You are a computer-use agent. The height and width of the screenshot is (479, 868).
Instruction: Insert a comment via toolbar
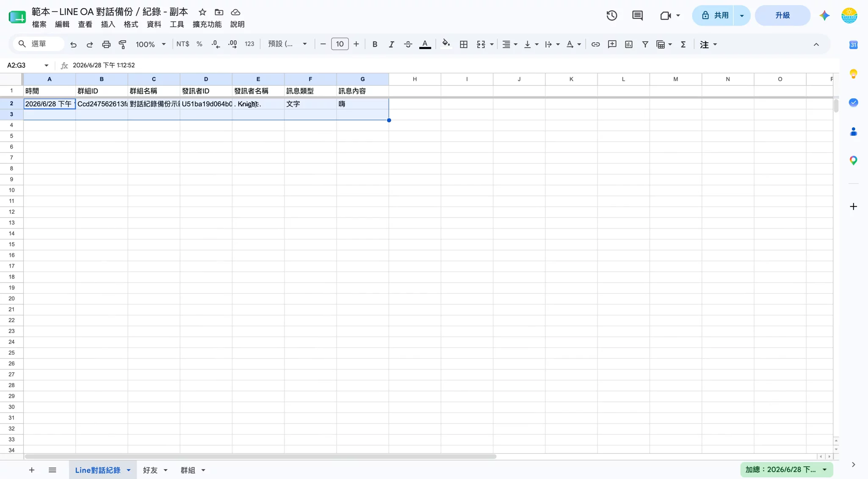(x=612, y=44)
